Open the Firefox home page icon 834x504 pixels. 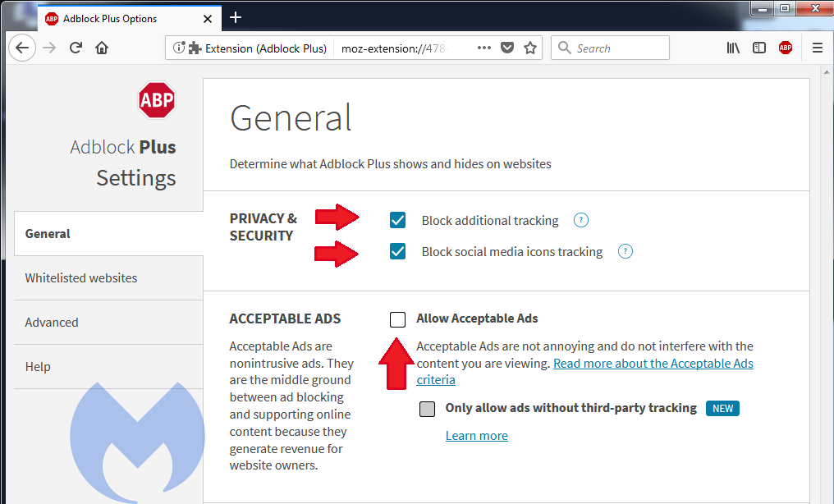pyautogui.click(x=102, y=48)
